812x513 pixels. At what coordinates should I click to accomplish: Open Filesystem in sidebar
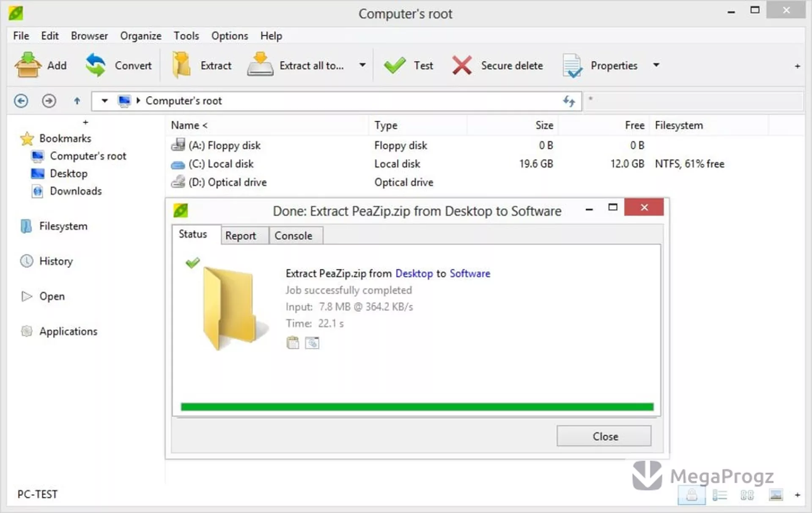coord(63,226)
